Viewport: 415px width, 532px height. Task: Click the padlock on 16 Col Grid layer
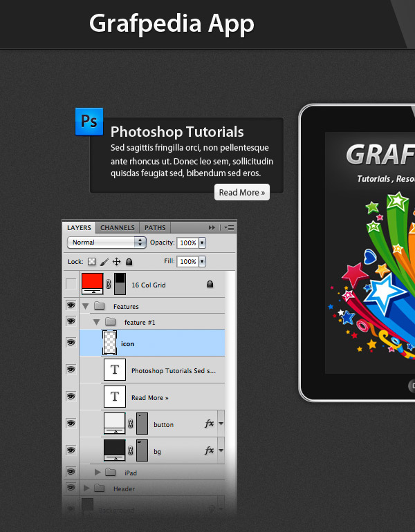tap(210, 284)
